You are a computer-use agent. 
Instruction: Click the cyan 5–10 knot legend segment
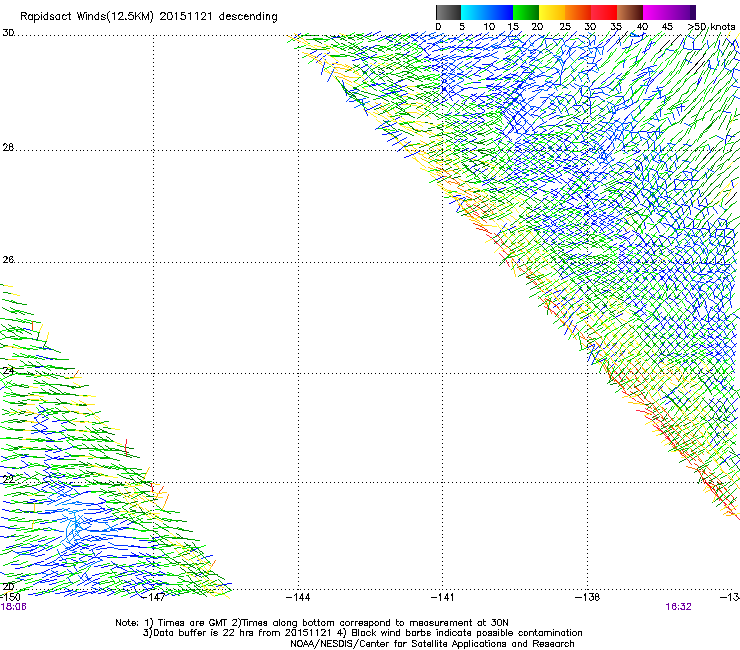(474, 12)
